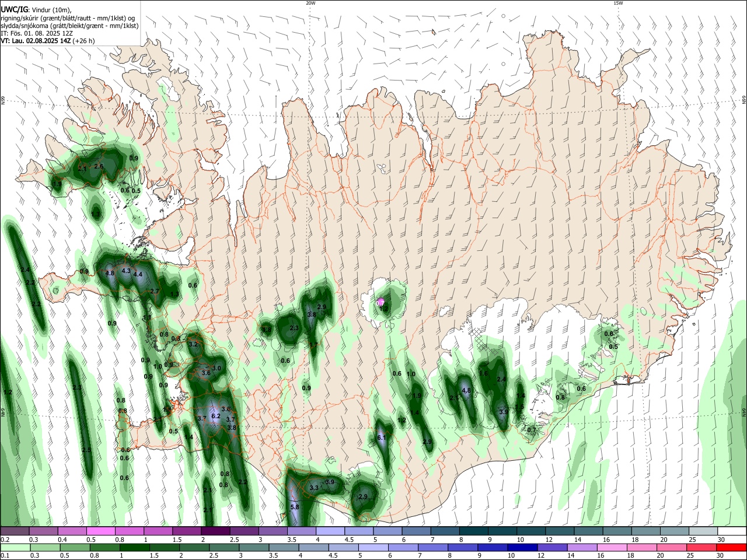Click the '4.3' precipitation value on the map
This screenshot has height=560, width=747.
pyautogui.click(x=126, y=271)
